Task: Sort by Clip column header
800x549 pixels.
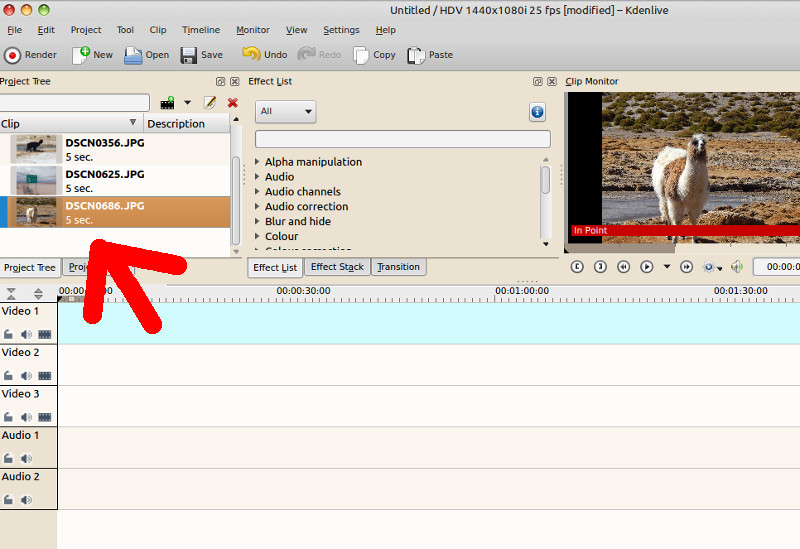Action: 71,123
